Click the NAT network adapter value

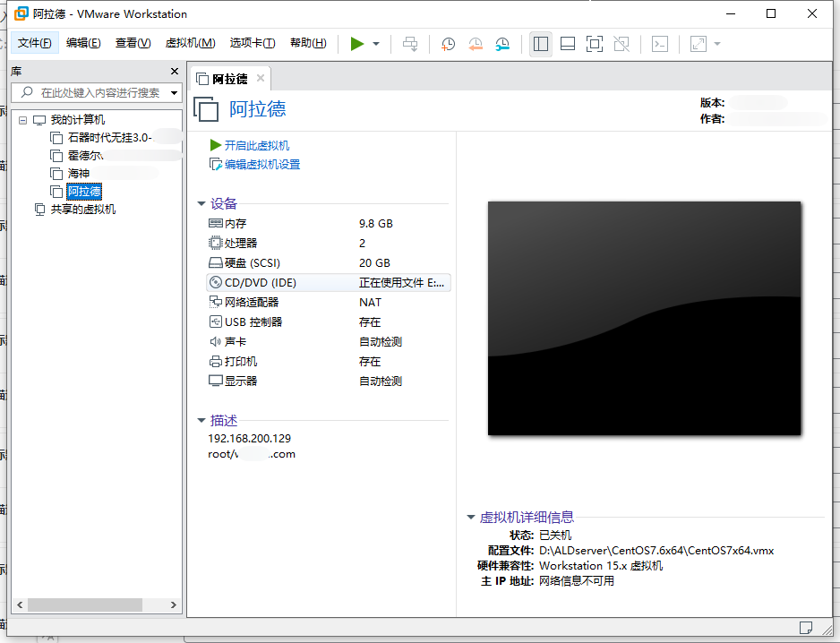coord(370,302)
